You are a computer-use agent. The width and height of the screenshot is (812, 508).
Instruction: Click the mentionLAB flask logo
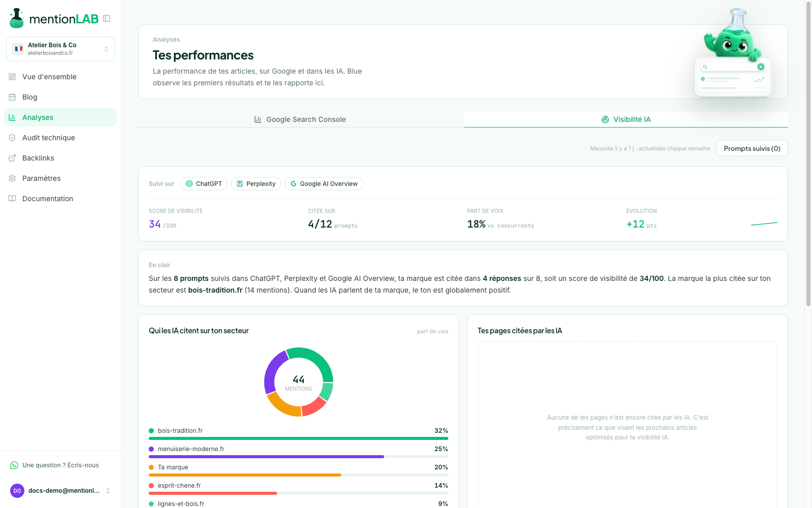(17, 18)
